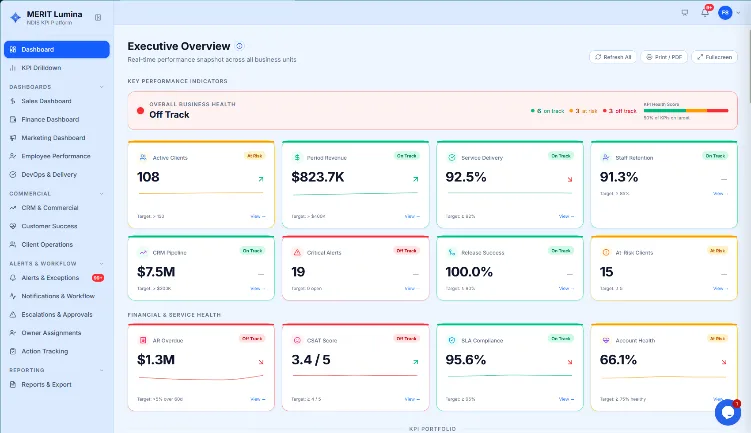
Task: Click the Service Delivery check icon
Action: (x=452, y=157)
